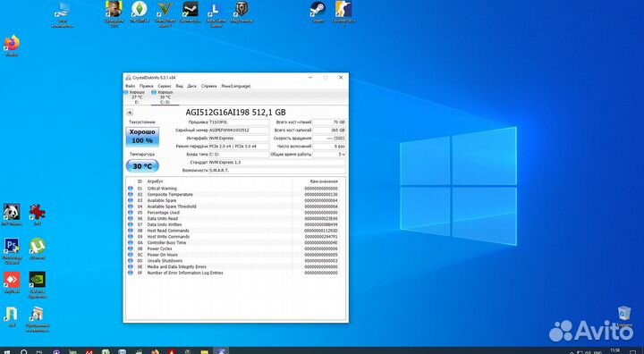Click status icon for Percentage Used row
Screen dimensions: 644x354
click(x=131, y=213)
